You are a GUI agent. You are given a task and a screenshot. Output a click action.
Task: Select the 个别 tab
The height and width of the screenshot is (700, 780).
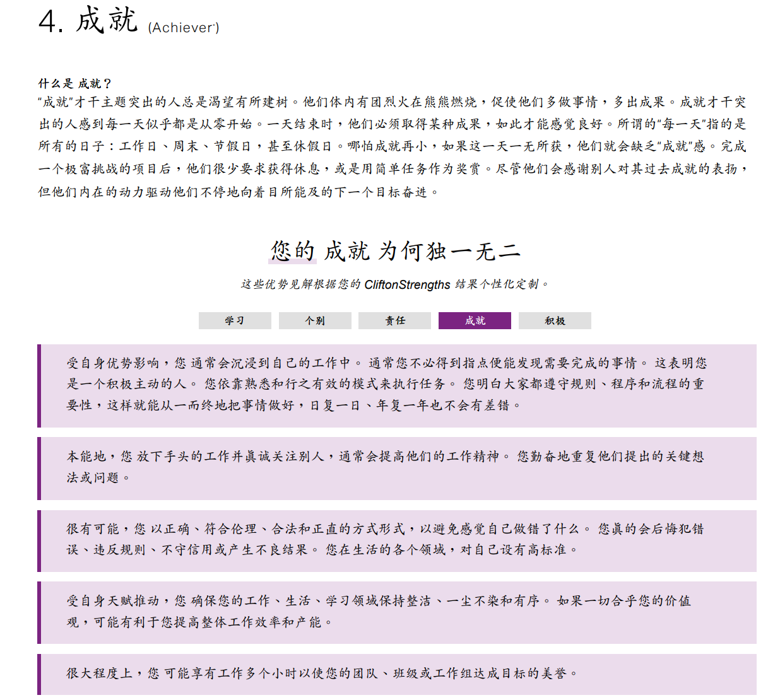pyautogui.click(x=315, y=320)
